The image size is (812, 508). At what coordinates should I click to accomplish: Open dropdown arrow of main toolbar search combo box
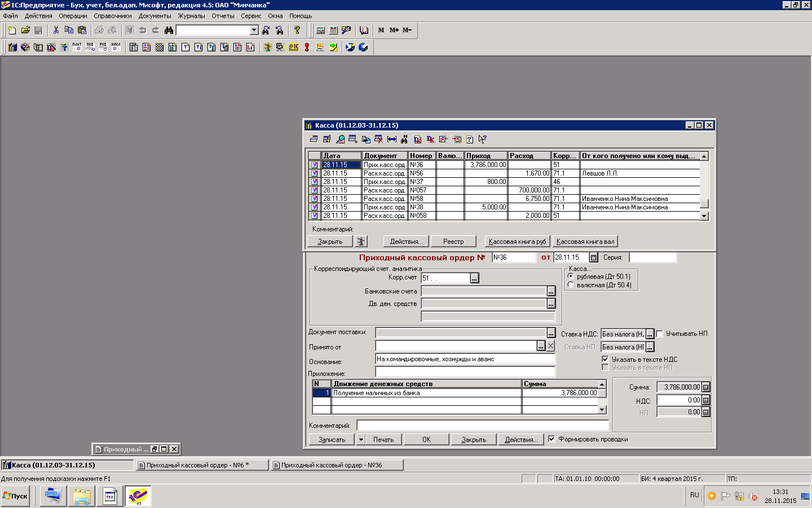point(254,30)
